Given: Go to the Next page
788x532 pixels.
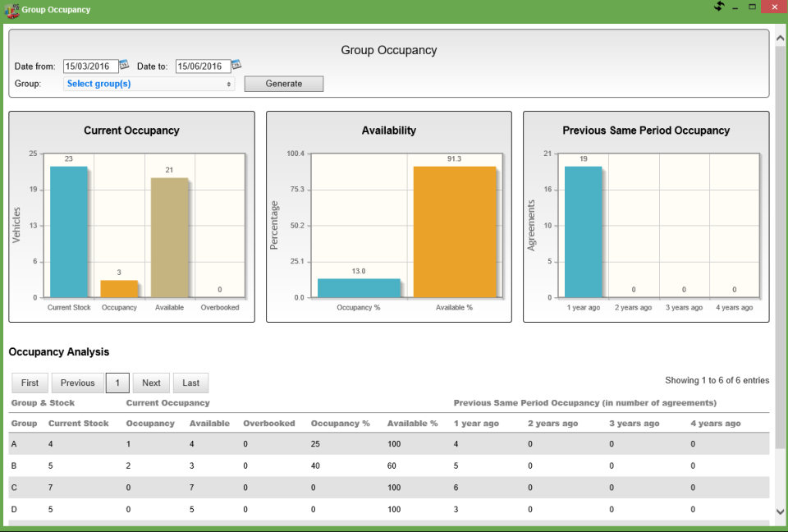Looking at the screenshot, I should coord(151,383).
